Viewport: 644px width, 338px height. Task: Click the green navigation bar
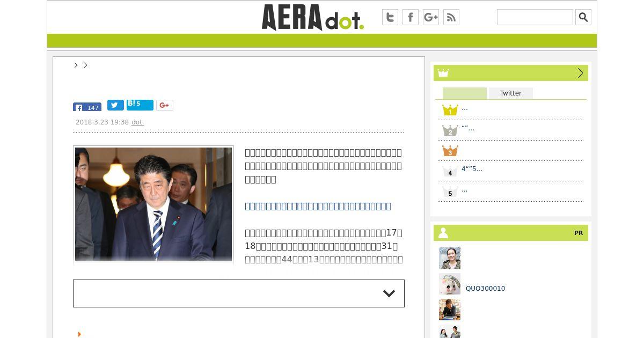coord(322,41)
